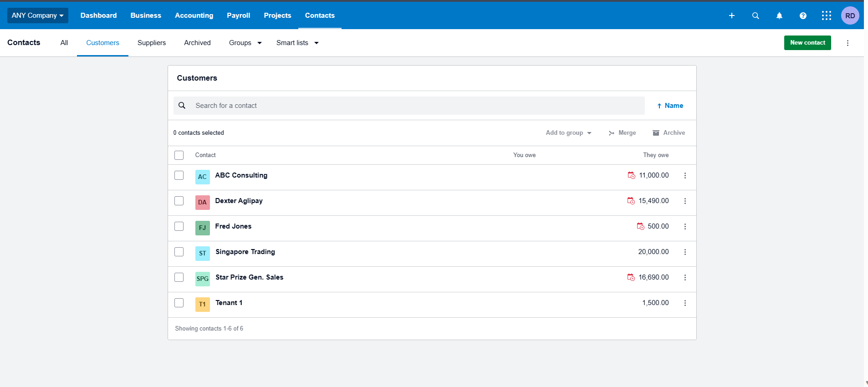Open the help question mark icon
Viewport: 868px width, 387px height.
(803, 15)
